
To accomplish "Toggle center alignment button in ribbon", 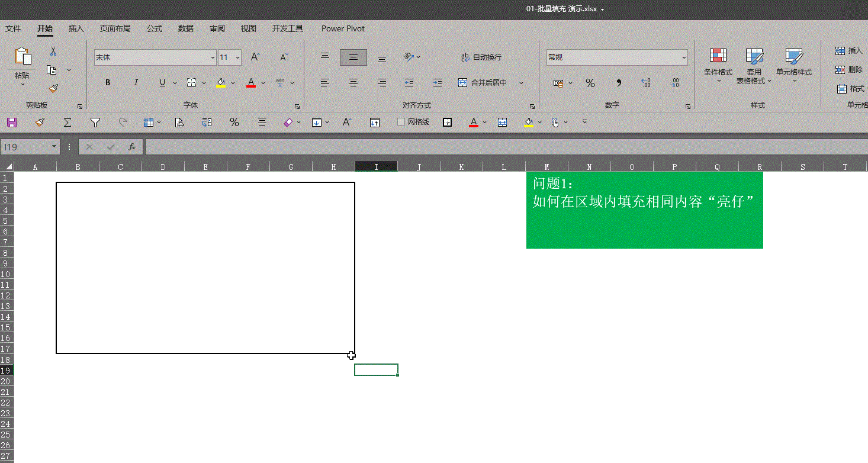I will [x=353, y=83].
